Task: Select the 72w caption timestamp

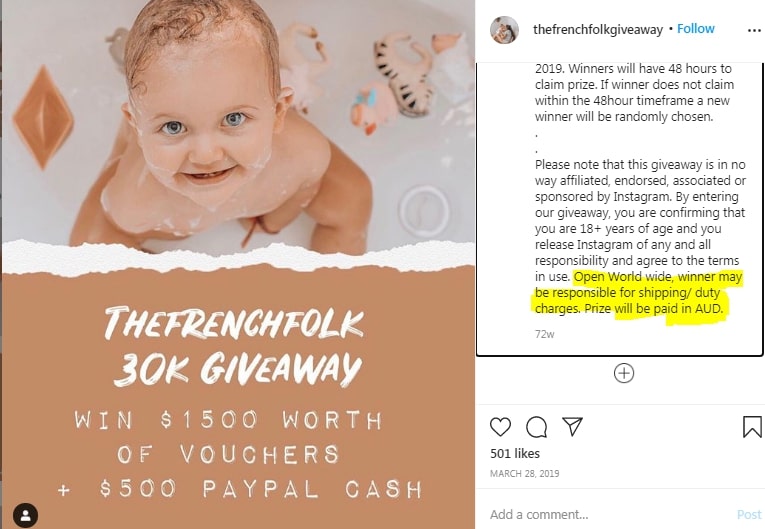Action: tap(544, 334)
